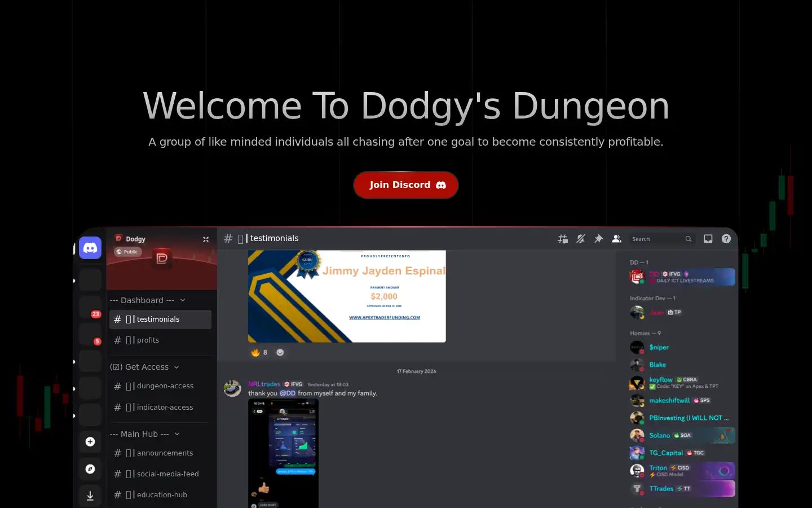The height and width of the screenshot is (508, 812).
Task: Open the Inbox tray icon
Action: click(x=708, y=239)
